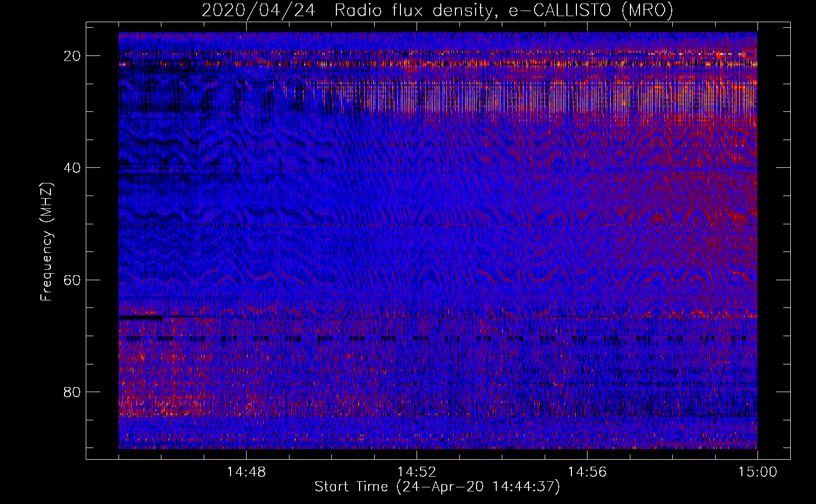Viewport: 816px width, 504px height.
Task: Click the '15:00' time tick label
Action: coord(757,472)
